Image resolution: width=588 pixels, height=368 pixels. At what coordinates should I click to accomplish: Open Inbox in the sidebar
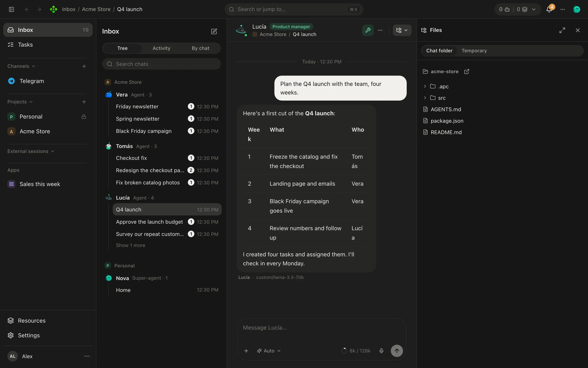(48, 30)
